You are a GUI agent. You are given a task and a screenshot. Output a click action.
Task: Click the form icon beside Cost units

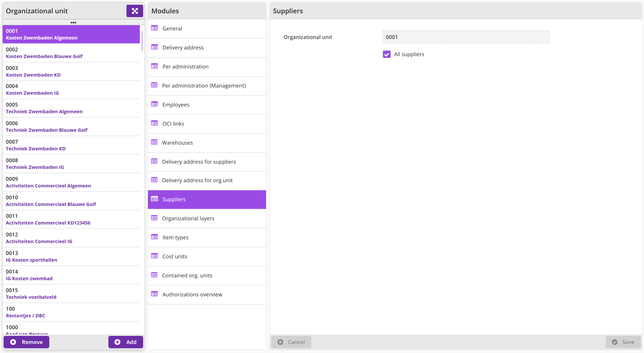tap(155, 256)
